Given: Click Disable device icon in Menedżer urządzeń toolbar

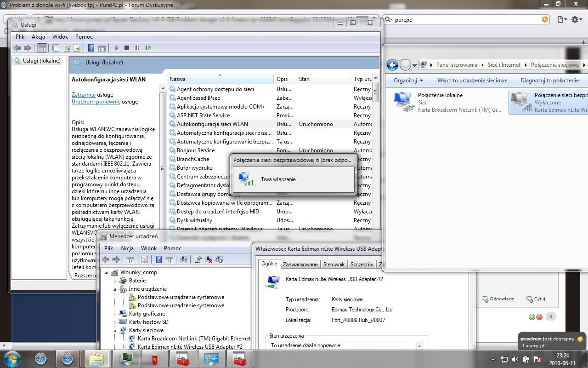Looking at the screenshot, I should tap(219, 259).
